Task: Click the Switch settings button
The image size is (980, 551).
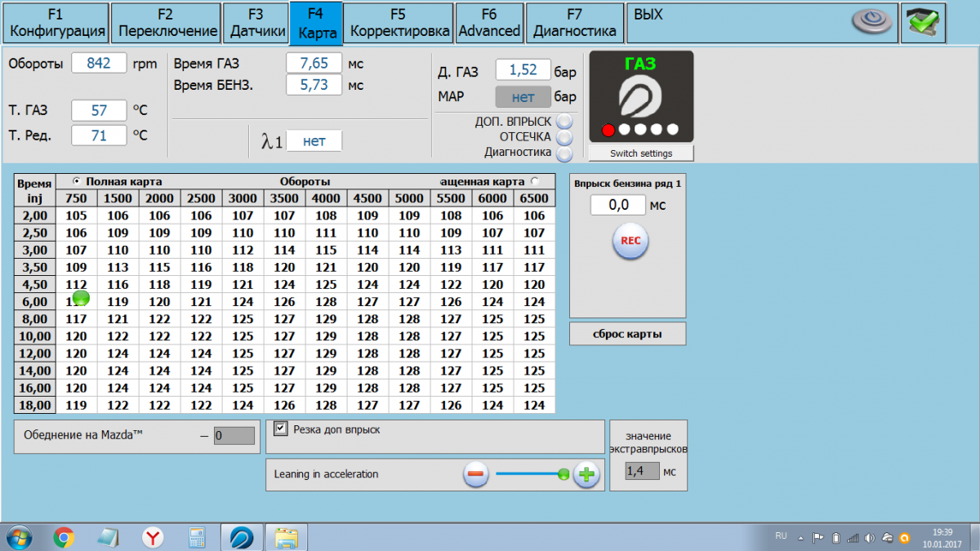Action: (x=641, y=153)
